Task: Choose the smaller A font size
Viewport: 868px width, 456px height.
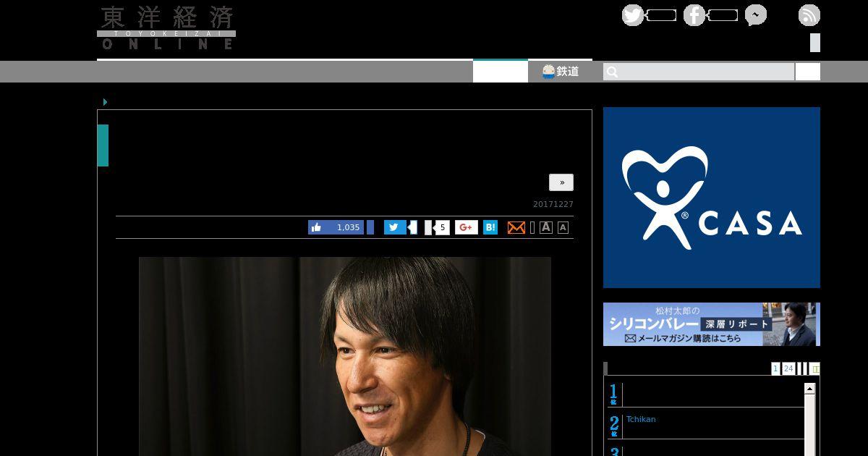Action: coord(563,228)
